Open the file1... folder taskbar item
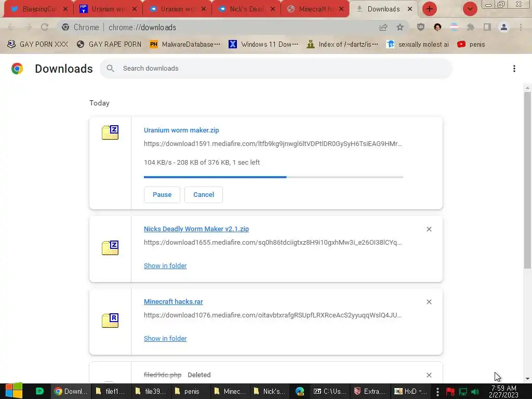Screen dimensions: 532x399 110,391
